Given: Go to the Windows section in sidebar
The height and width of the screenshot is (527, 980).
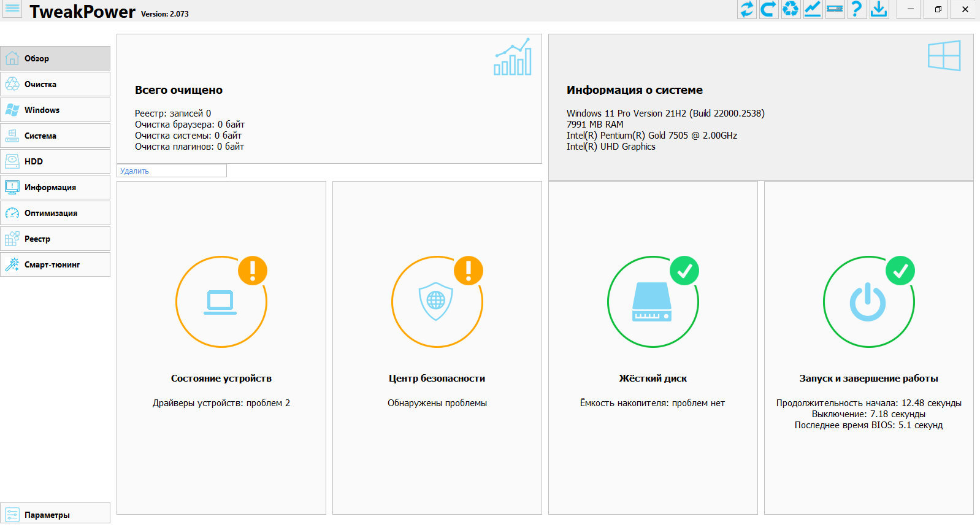Looking at the screenshot, I should coord(55,110).
